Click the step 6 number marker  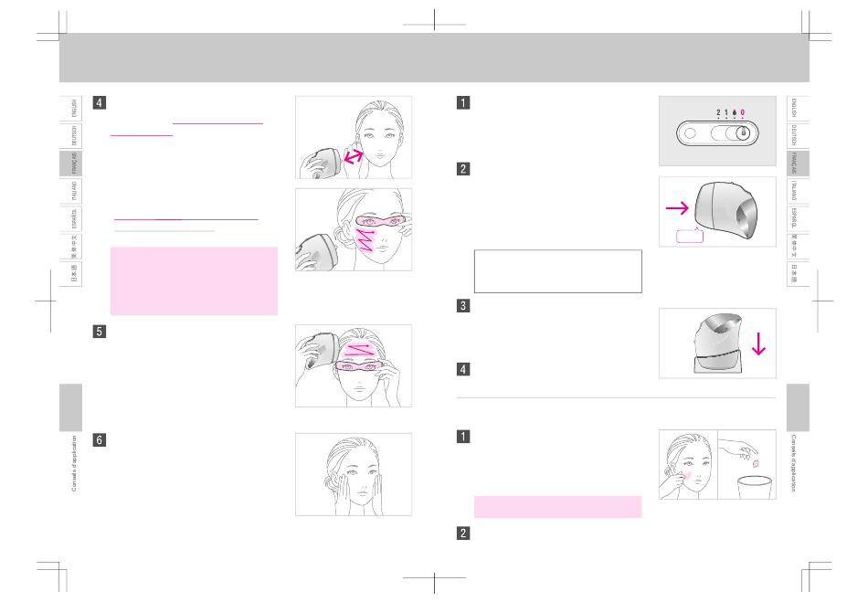99,440
